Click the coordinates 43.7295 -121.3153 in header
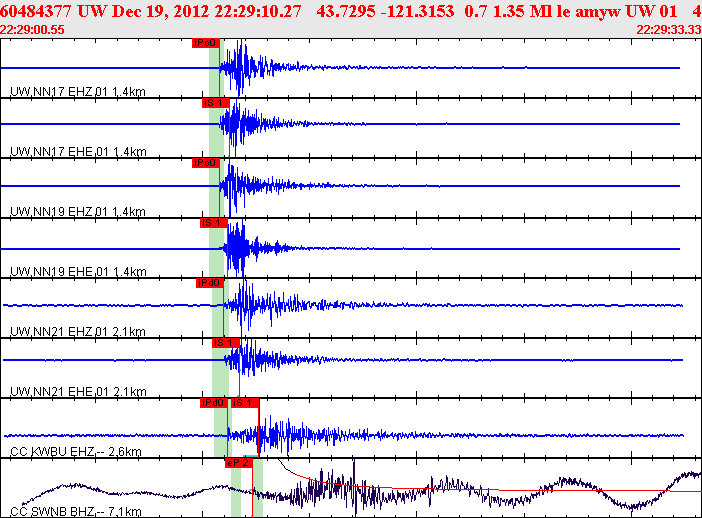 [385, 11]
